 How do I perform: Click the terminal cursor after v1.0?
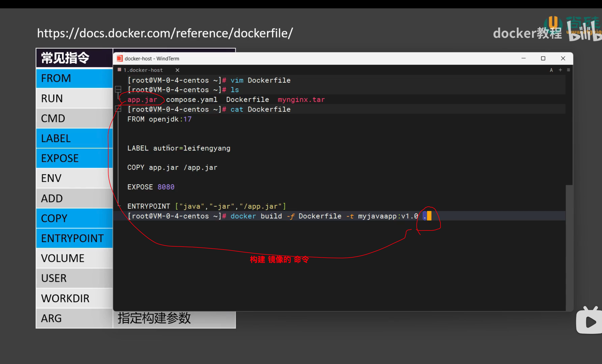(429, 216)
